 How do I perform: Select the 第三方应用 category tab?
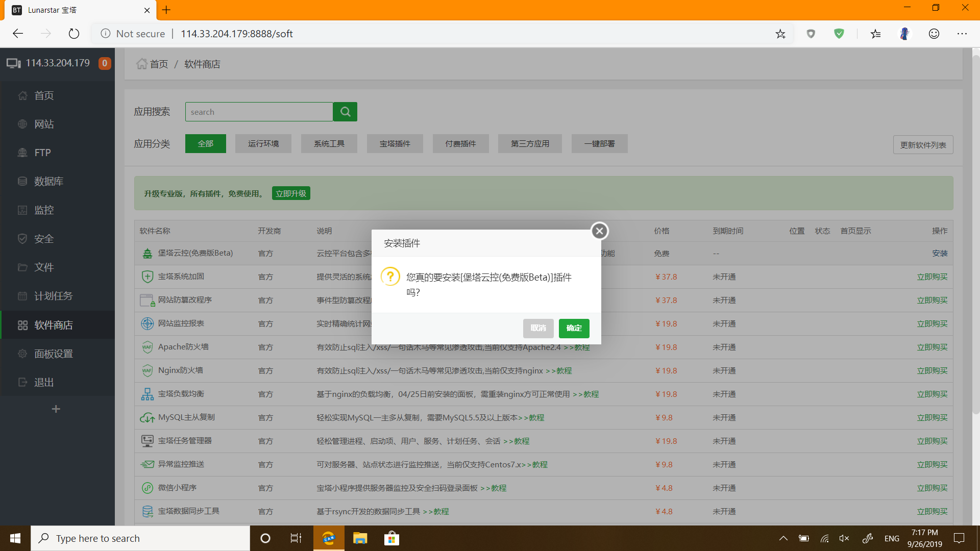[x=530, y=144]
